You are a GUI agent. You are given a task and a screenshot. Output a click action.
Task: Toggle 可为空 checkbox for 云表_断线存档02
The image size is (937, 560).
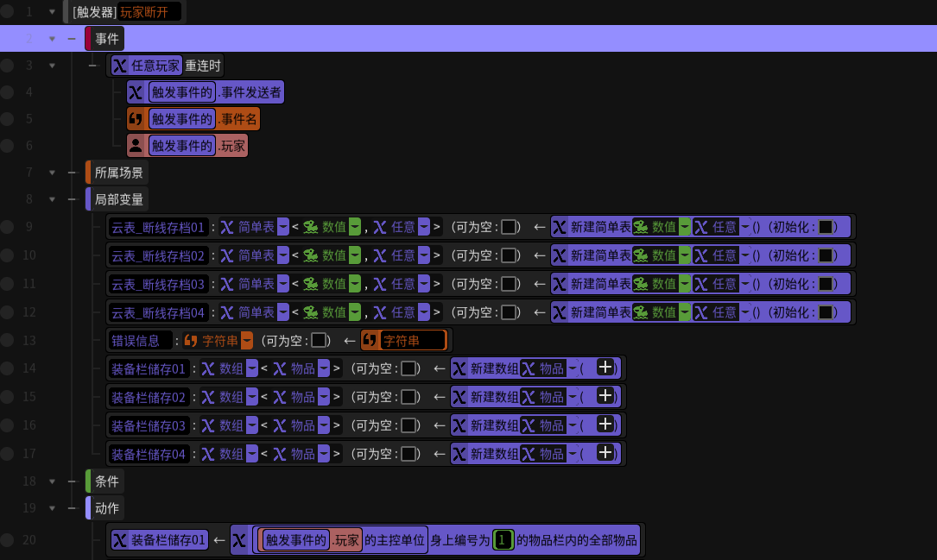pos(510,255)
